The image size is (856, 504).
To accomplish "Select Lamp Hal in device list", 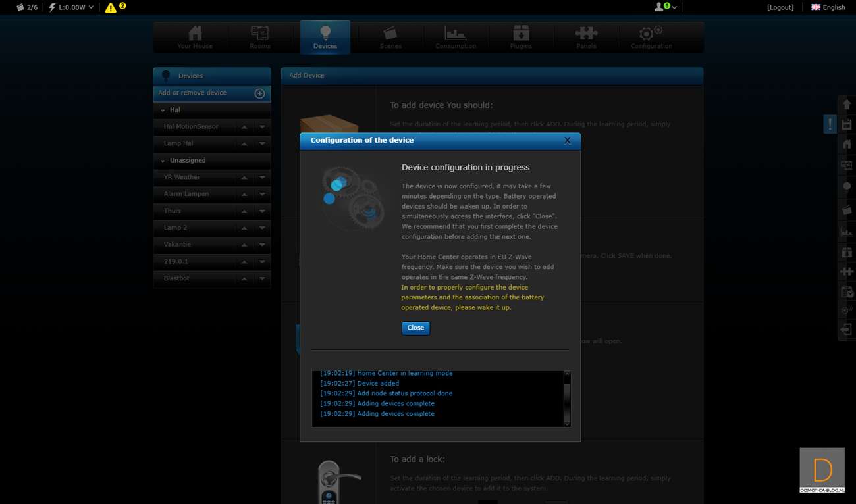I will pyautogui.click(x=178, y=143).
